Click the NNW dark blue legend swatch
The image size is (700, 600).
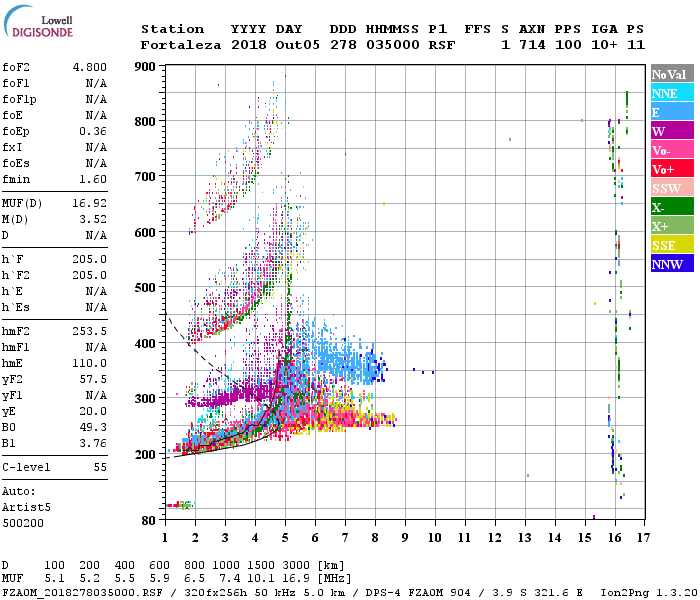click(672, 264)
